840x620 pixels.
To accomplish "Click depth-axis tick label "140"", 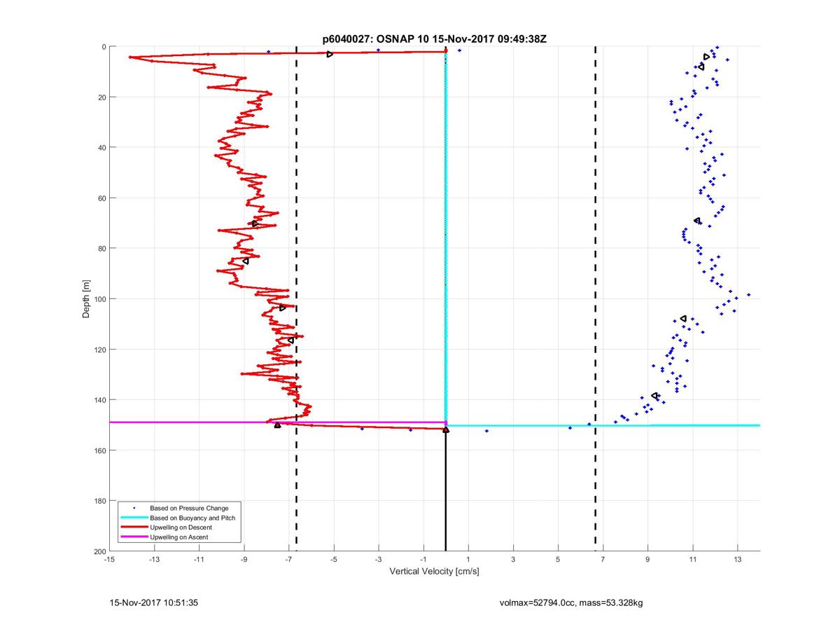I will click(x=99, y=399).
